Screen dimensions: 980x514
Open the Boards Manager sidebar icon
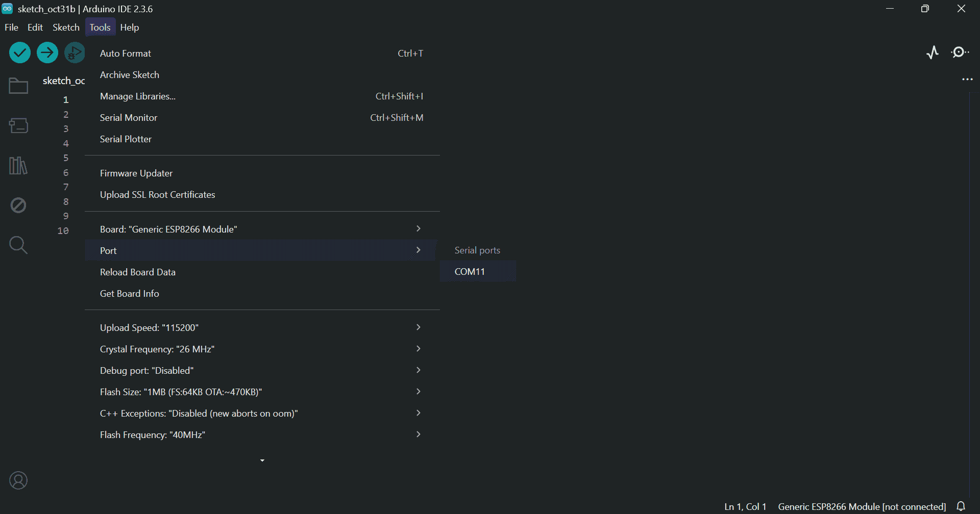[18, 125]
